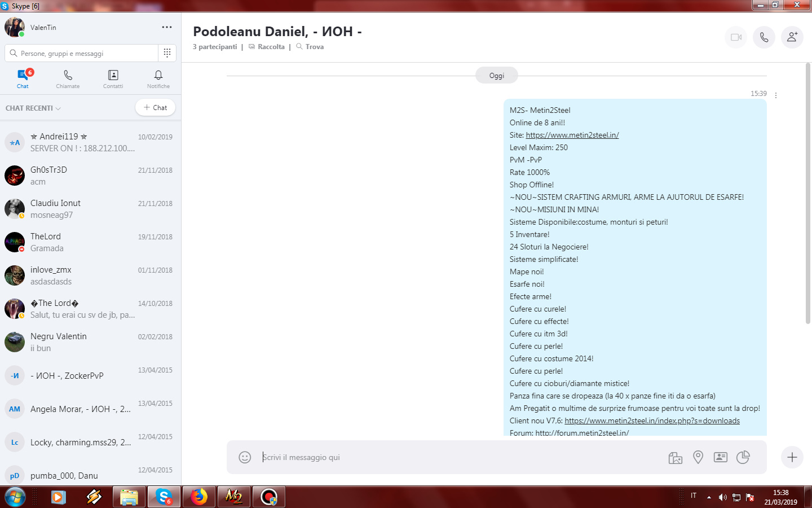Click the taskbar clock showing 15:38
The width and height of the screenshot is (812, 508).
point(781,497)
